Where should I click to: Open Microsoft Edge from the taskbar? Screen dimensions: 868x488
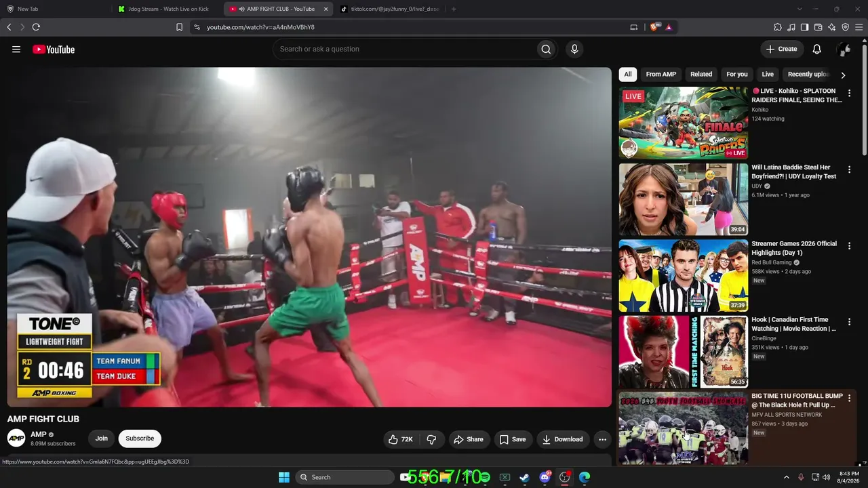[585, 477]
